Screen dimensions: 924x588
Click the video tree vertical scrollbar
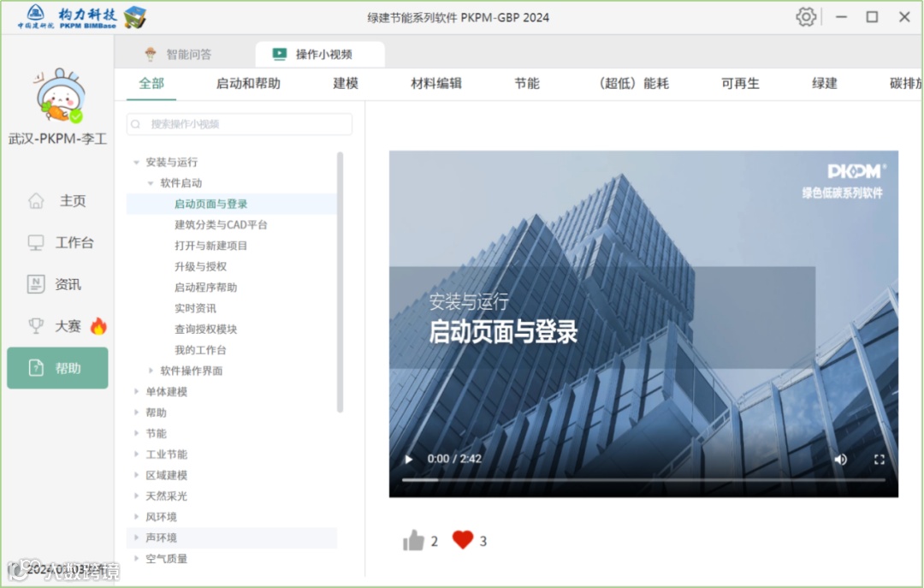[340, 282]
